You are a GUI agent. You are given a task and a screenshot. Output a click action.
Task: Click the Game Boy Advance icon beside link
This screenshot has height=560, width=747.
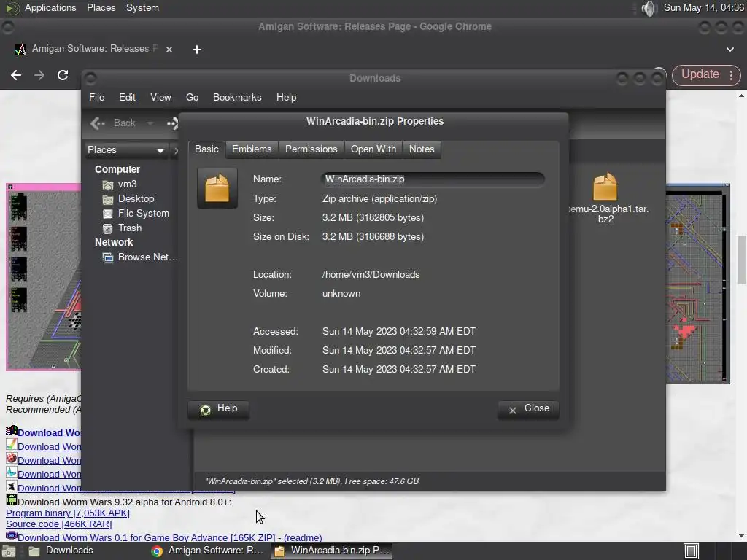pos(12,536)
